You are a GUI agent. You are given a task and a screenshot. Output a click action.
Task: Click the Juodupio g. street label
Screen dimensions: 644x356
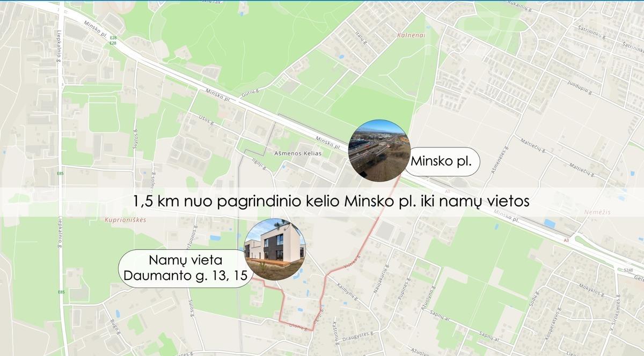coord(580,88)
